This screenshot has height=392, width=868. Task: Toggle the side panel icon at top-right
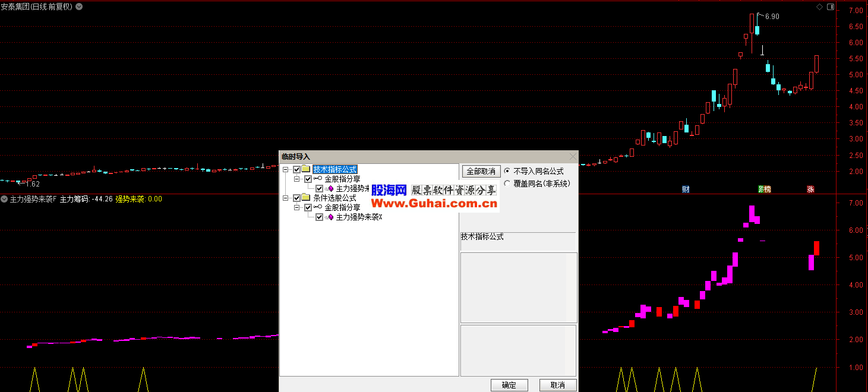point(831,7)
